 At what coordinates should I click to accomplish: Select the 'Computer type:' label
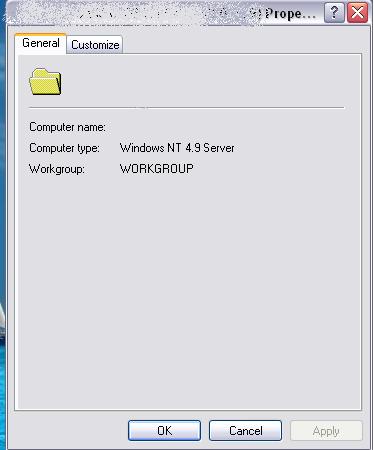[64, 148]
